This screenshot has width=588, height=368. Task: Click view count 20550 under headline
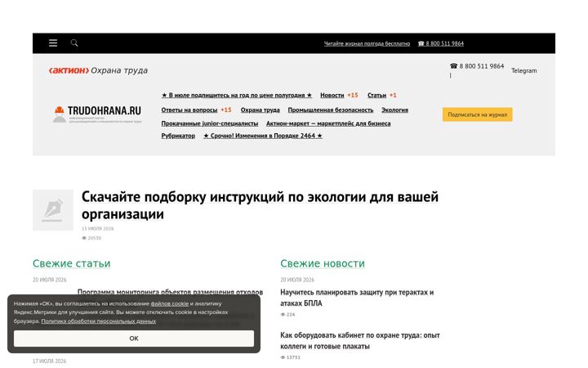click(91, 238)
